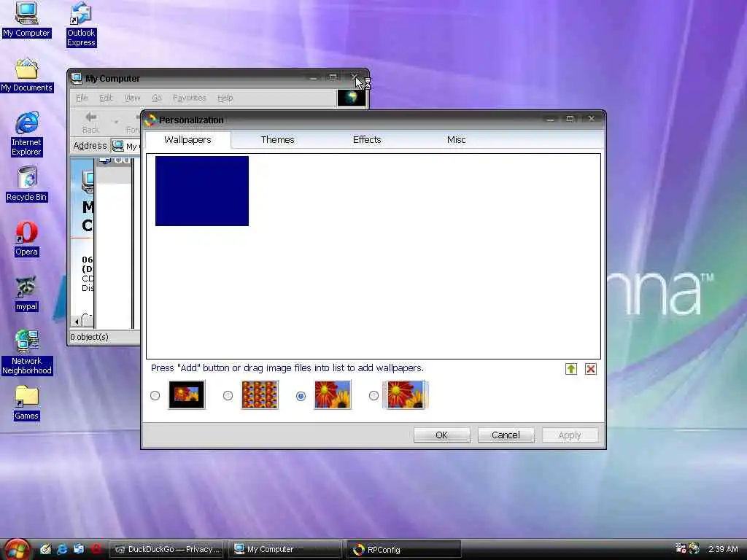
Task: Click the My Computer window title icon
Action: 77,79
